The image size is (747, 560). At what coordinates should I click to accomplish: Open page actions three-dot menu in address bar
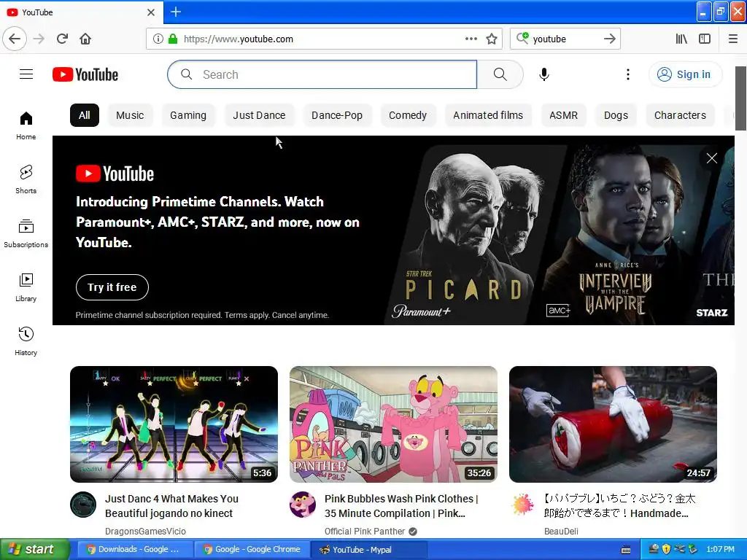(471, 39)
